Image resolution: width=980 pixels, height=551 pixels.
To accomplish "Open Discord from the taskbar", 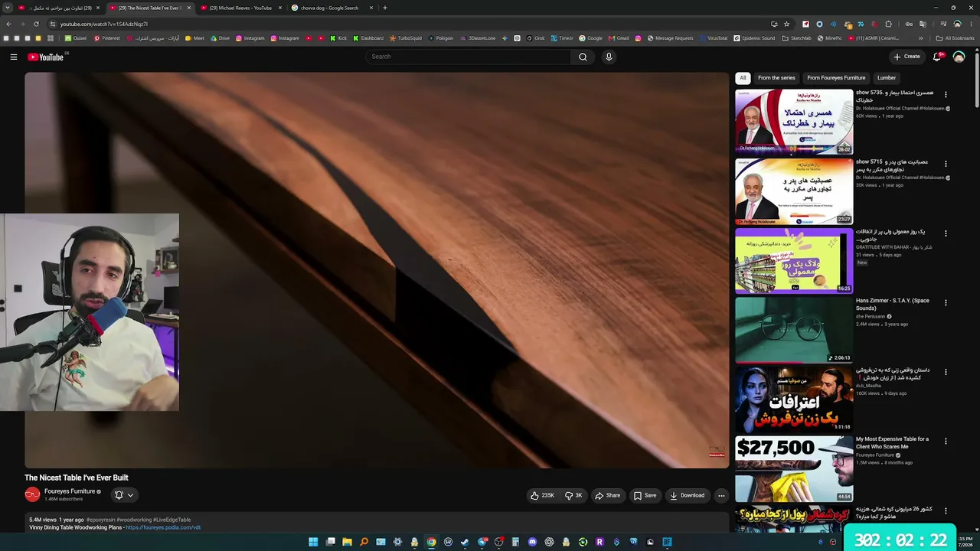I will coord(532,542).
